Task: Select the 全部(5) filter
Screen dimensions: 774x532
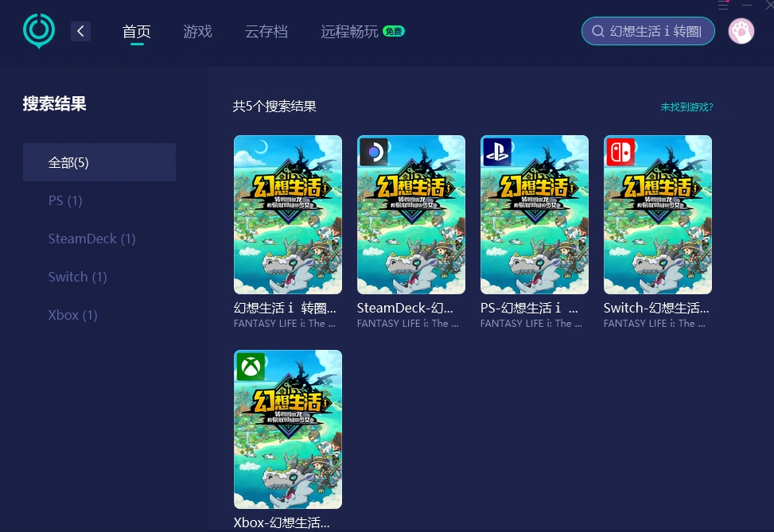Action: click(99, 162)
